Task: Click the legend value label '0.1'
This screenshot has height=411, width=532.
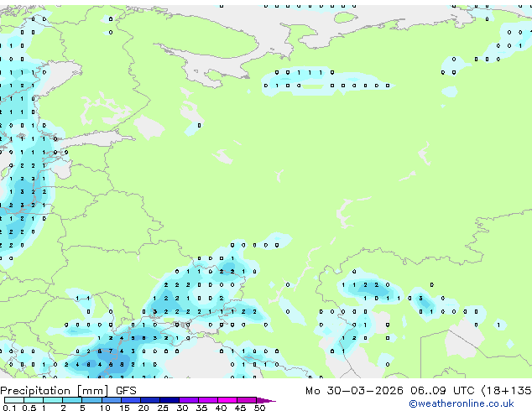Action: tap(9, 408)
